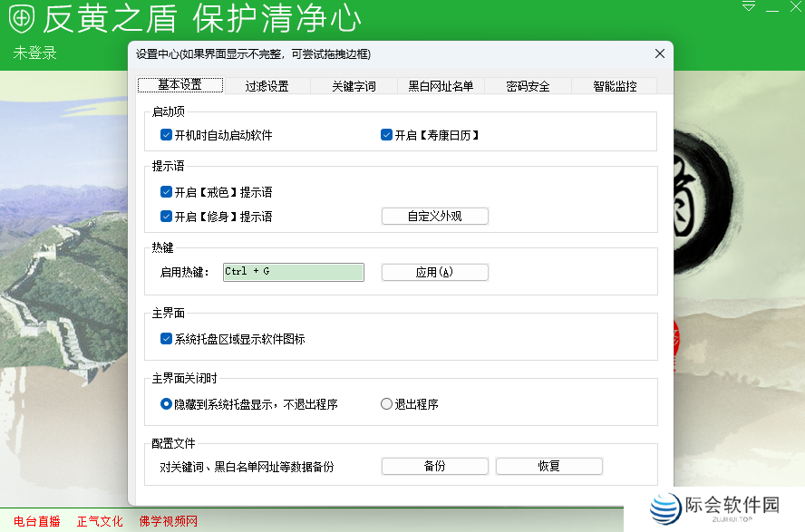Screen dimensions: 805x532
Task: Open the 关键字词 tab
Action: click(353, 85)
